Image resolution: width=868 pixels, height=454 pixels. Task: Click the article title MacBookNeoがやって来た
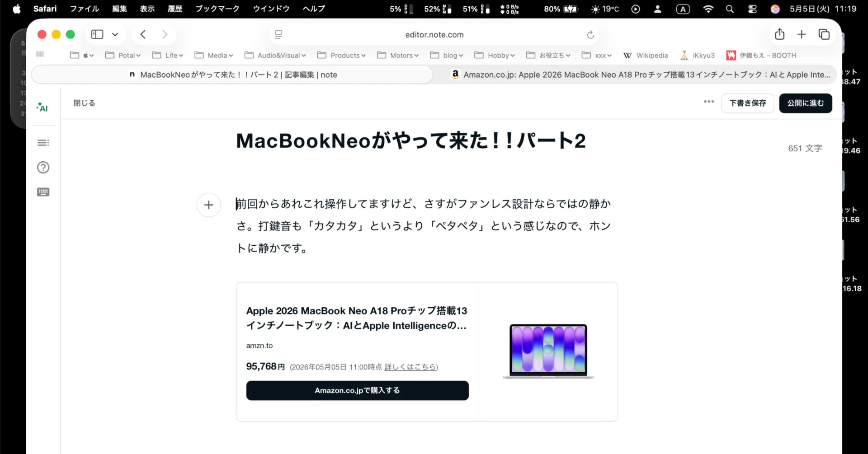coord(411,140)
